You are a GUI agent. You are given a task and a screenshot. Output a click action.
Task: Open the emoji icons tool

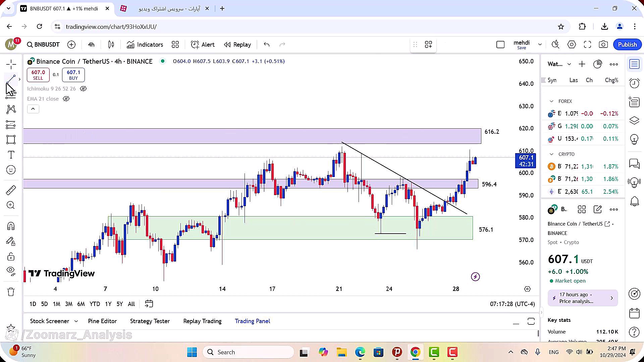click(x=11, y=170)
